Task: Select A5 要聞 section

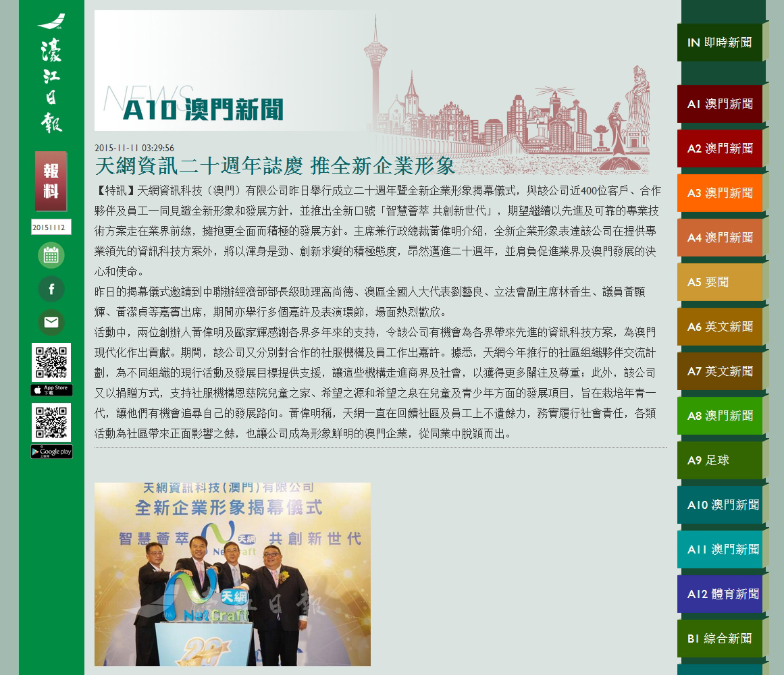Action: [x=719, y=282]
